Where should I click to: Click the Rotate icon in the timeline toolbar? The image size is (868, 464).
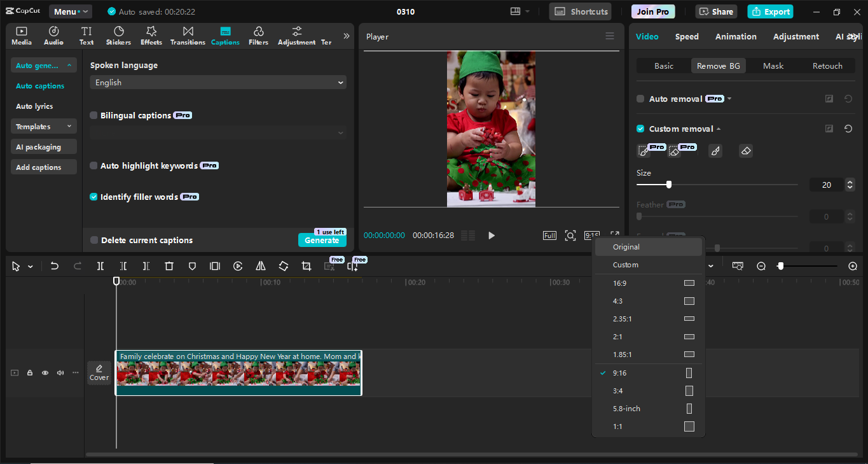[283, 265]
